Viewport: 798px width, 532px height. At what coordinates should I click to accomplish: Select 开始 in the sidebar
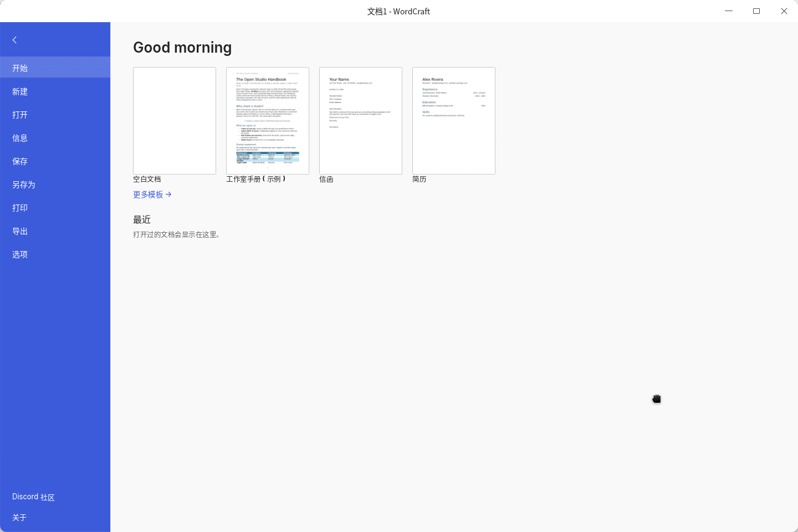tap(55, 68)
